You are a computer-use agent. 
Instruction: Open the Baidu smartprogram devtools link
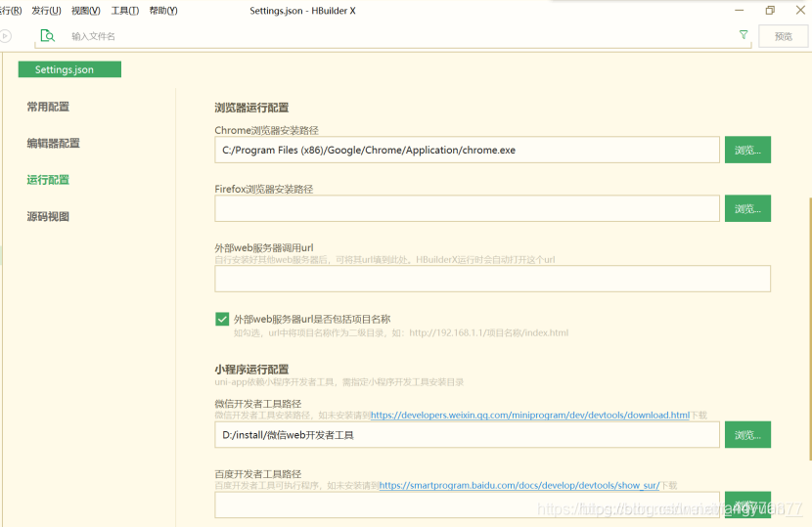point(519,486)
